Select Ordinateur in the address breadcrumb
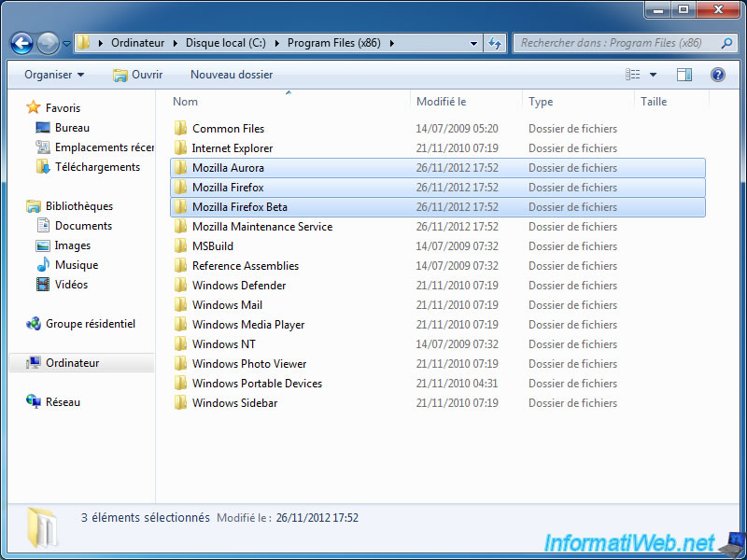 137,43
